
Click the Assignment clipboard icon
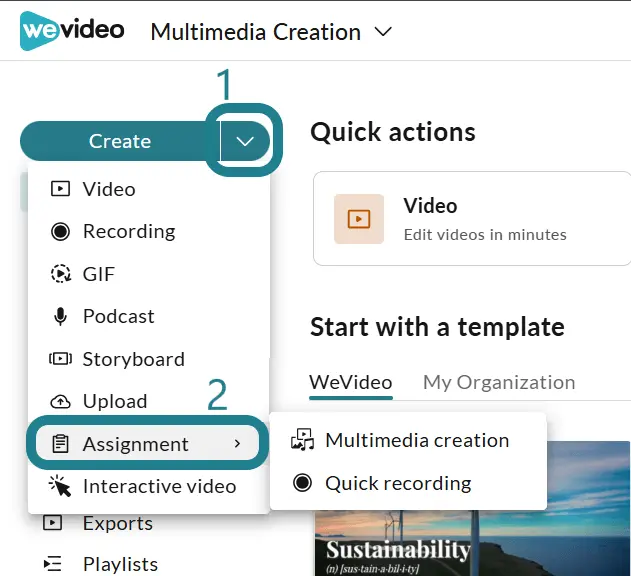point(60,444)
